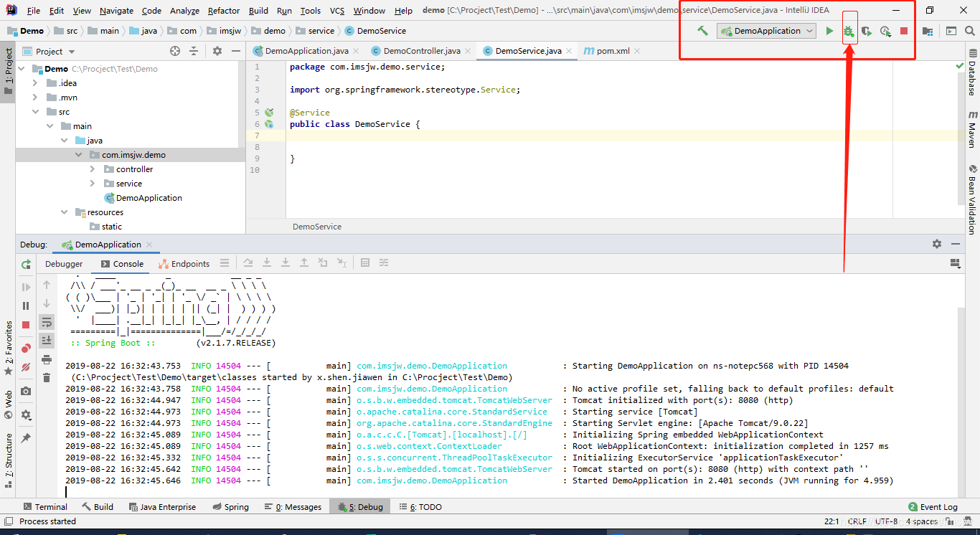
Task: Expand the service package in tree
Action: (x=92, y=184)
